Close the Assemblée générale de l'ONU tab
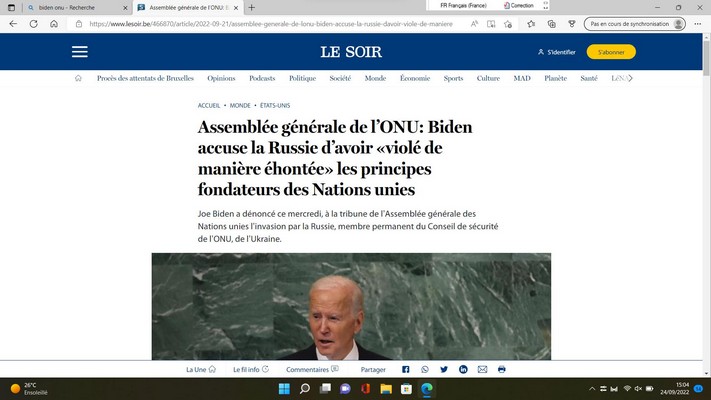711x400 pixels. pyautogui.click(x=236, y=8)
